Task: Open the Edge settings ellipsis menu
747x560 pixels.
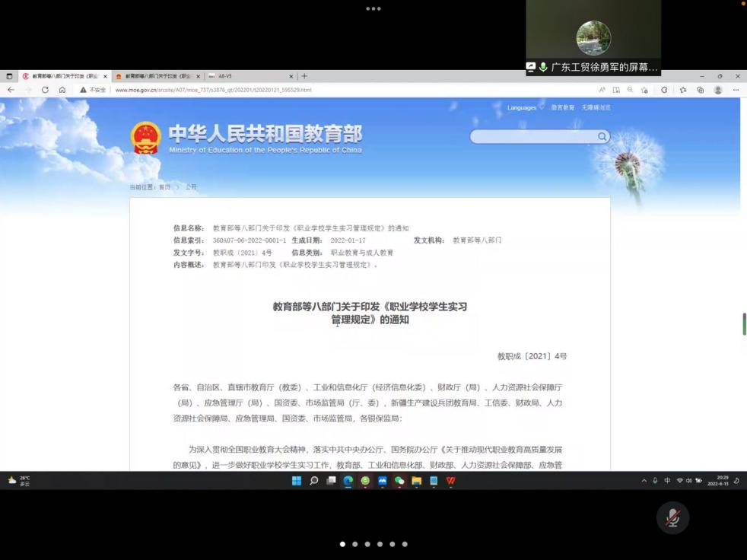Action: coord(736,90)
